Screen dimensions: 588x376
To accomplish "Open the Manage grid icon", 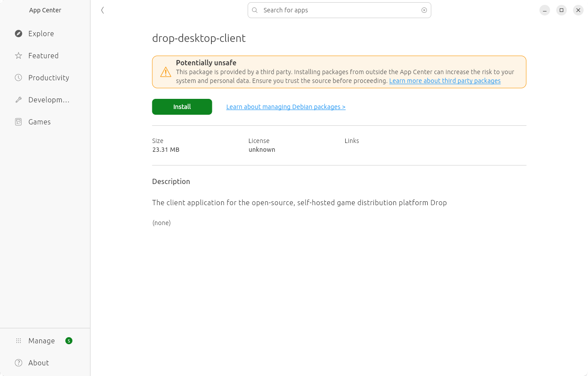I will [x=18, y=340].
